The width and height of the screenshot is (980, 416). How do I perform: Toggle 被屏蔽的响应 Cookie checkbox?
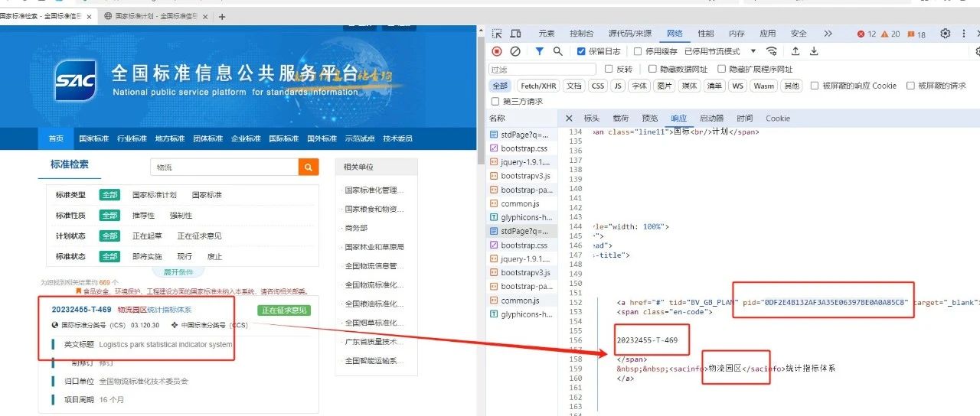[815, 86]
